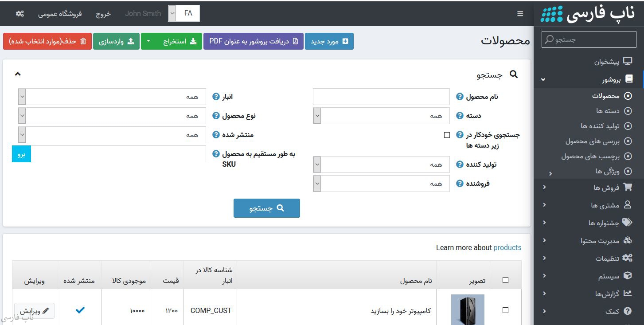
Task: Follow the products learn more link
Action: point(507,247)
